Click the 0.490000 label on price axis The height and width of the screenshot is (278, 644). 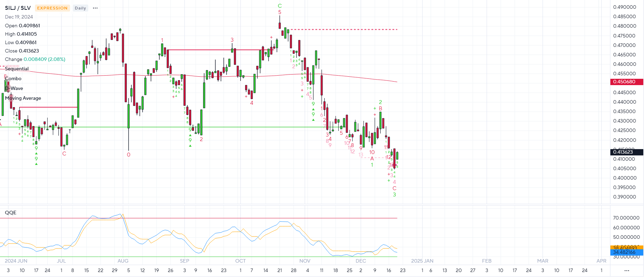coord(624,7)
